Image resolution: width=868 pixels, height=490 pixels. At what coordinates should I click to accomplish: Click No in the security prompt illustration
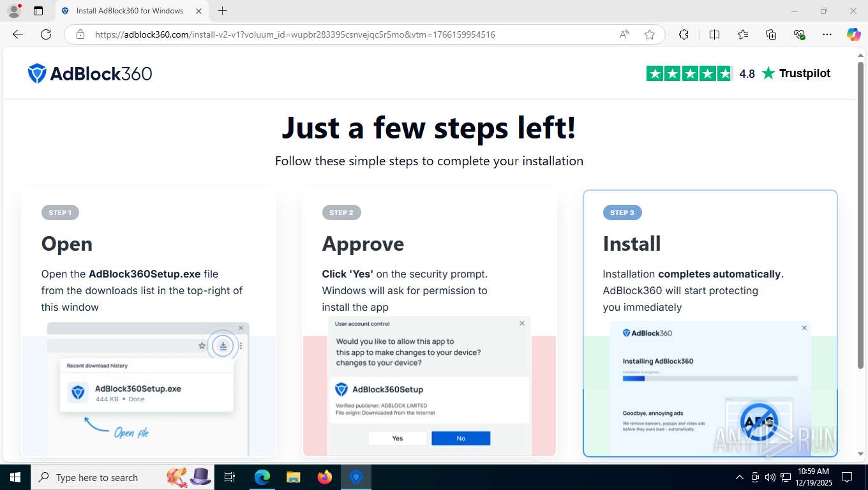pyautogui.click(x=461, y=438)
